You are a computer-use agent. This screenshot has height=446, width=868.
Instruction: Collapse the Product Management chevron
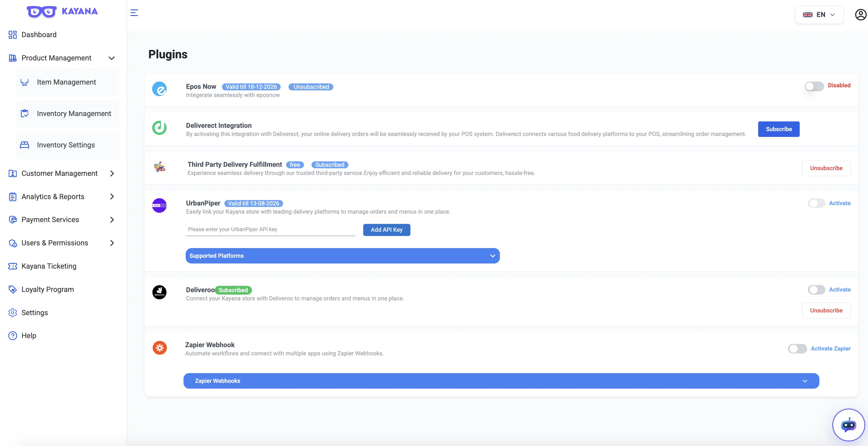[x=112, y=58]
